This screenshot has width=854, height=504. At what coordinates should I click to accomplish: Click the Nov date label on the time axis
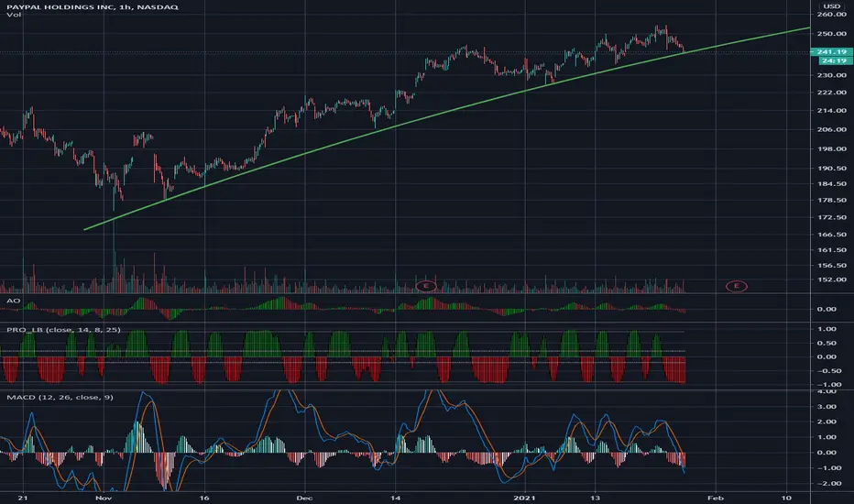click(103, 498)
